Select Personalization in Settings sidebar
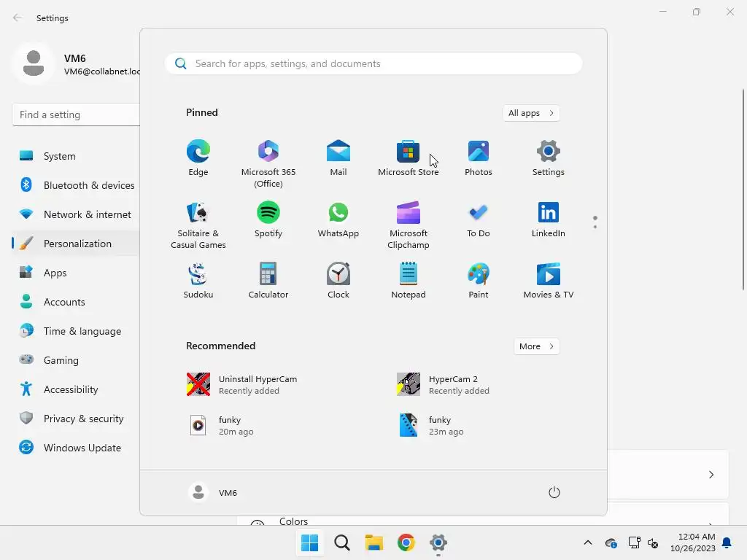The image size is (747, 560). 76,244
